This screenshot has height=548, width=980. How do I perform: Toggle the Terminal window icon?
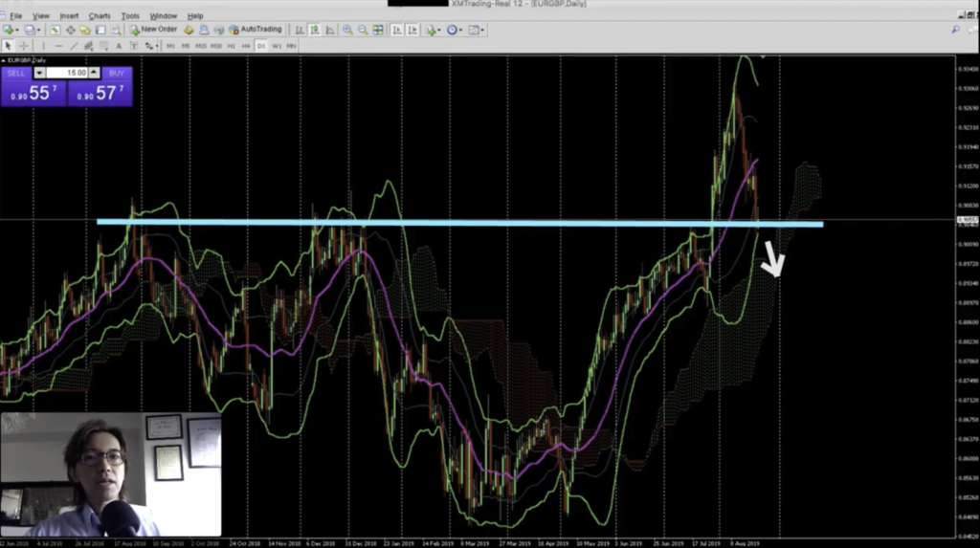(100, 30)
